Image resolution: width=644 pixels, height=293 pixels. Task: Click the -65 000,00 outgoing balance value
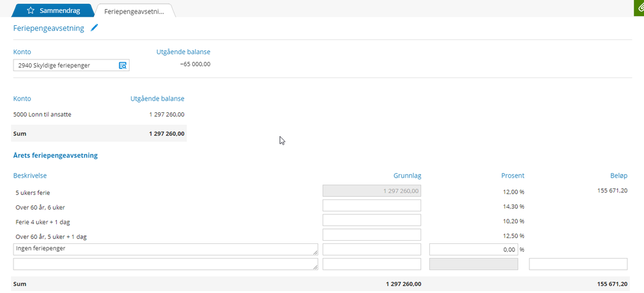(195, 64)
